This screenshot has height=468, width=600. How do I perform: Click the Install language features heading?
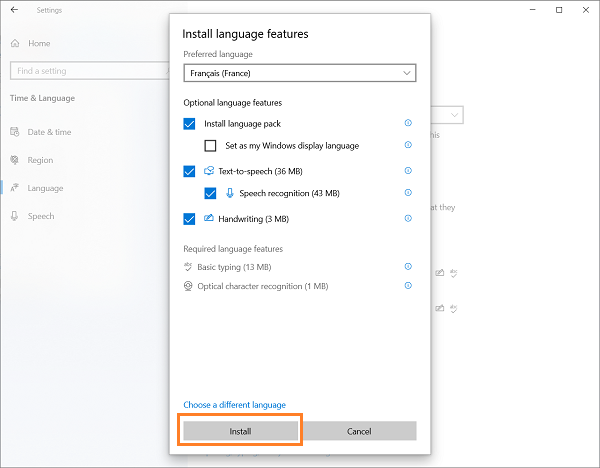(x=245, y=34)
